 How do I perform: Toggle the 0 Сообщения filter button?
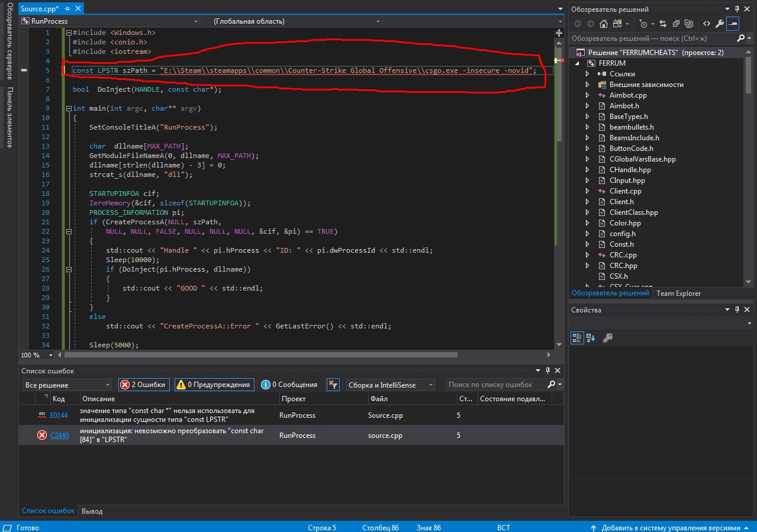point(289,385)
